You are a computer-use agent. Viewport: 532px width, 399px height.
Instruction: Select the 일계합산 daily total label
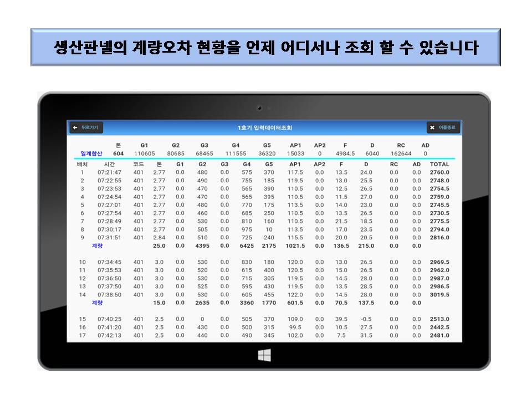[91, 154]
